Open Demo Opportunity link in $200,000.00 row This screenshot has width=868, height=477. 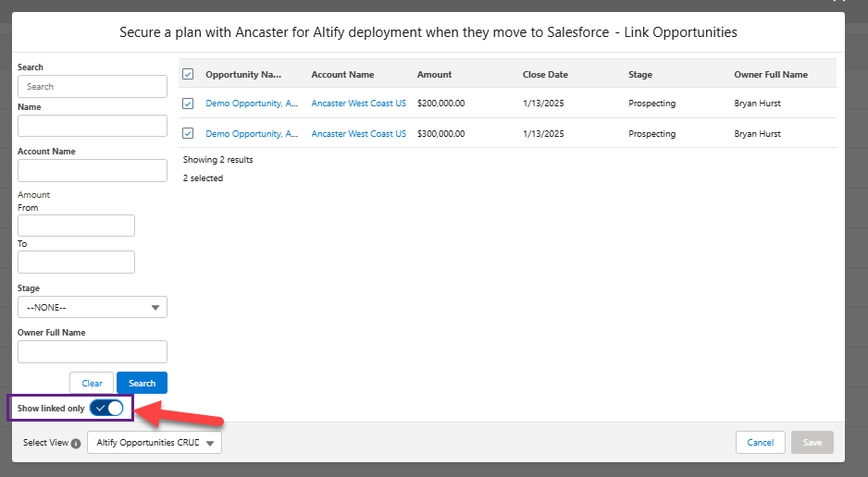point(252,104)
